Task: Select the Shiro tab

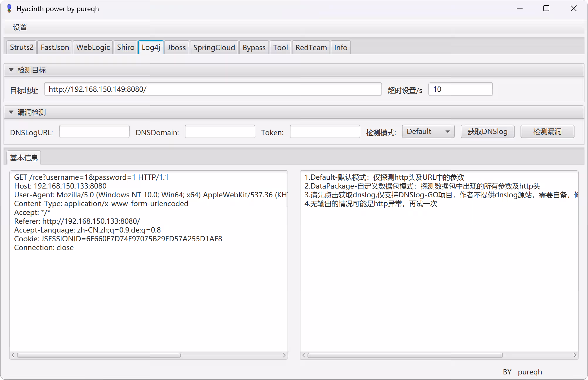Action: (x=126, y=47)
